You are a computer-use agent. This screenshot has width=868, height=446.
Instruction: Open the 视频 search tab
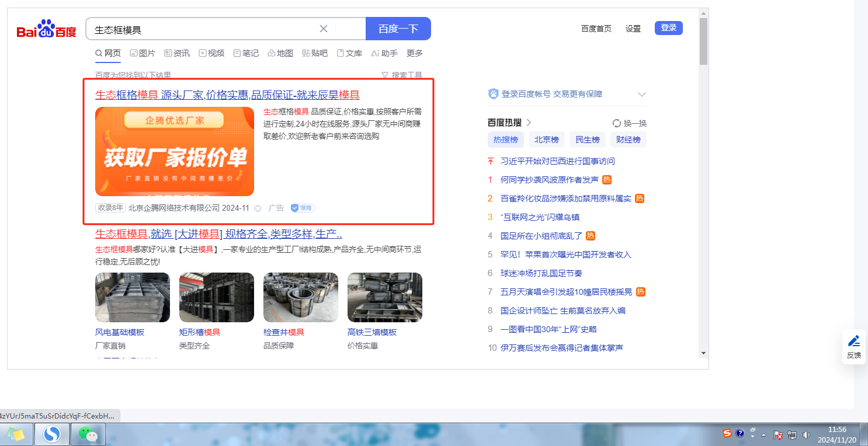(x=211, y=53)
